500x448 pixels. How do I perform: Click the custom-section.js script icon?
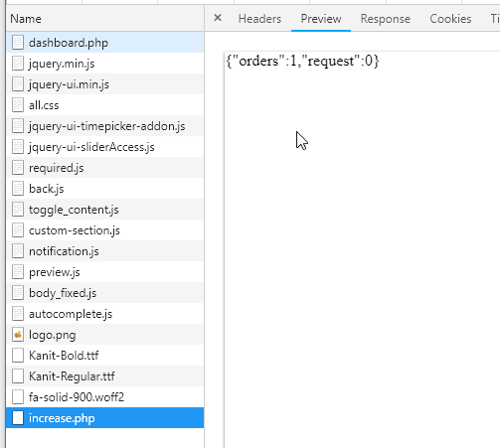[18, 230]
